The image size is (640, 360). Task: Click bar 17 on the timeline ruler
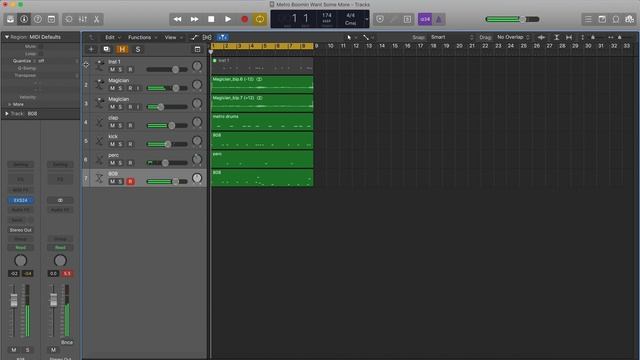[420, 46]
